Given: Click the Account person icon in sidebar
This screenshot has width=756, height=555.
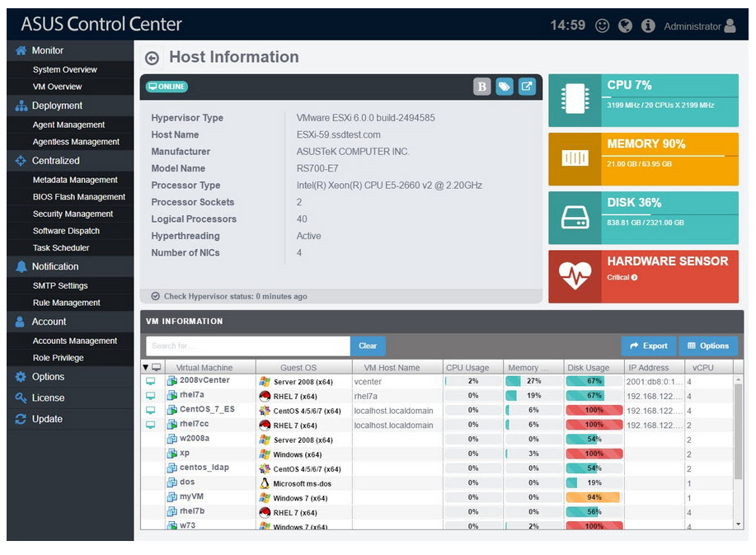Looking at the screenshot, I should pyautogui.click(x=20, y=322).
